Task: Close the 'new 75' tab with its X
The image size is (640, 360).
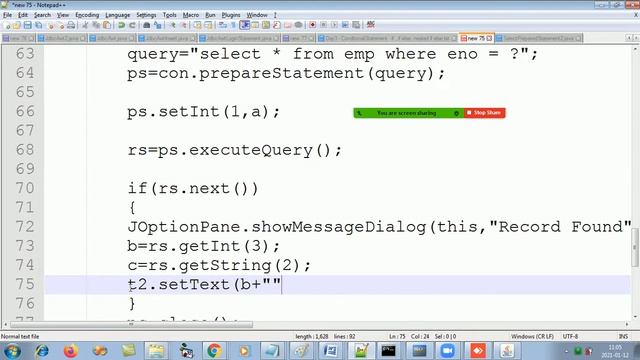Action: point(489,38)
